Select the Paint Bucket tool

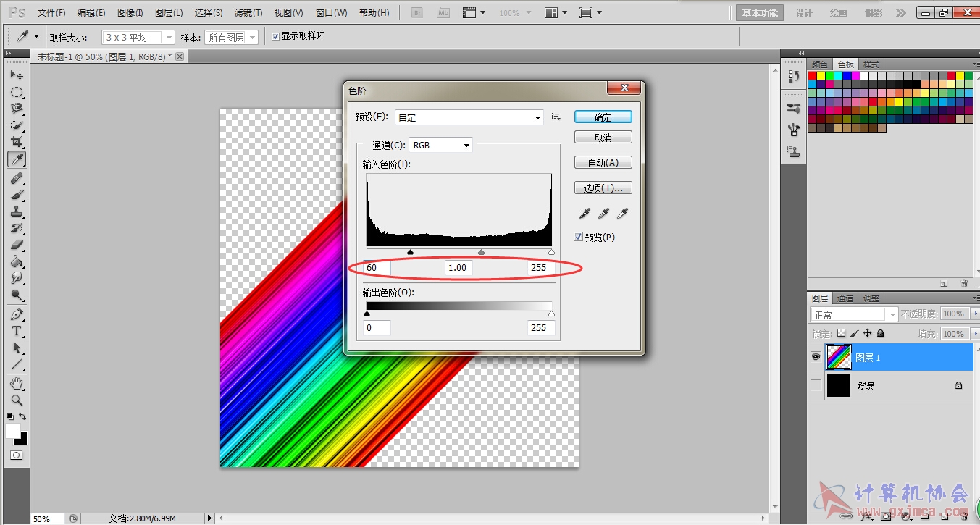(x=16, y=261)
